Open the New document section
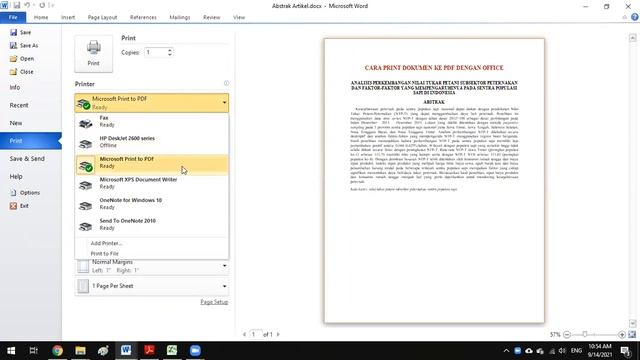This screenshot has width=640, height=360. [x=16, y=123]
